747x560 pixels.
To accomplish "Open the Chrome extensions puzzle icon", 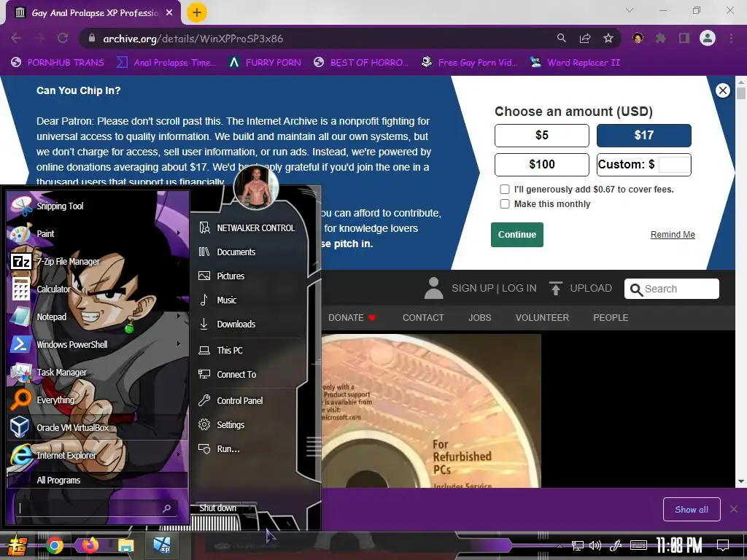I will click(661, 38).
